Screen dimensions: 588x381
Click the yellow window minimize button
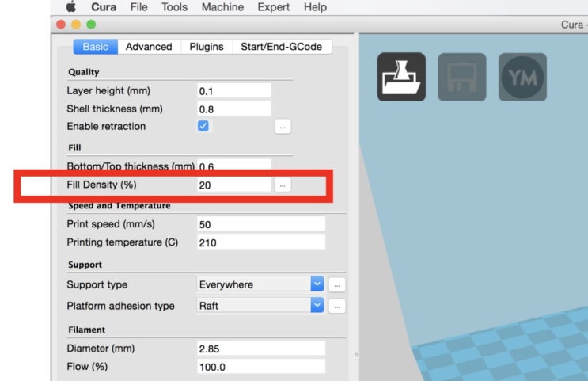coord(76,25)
